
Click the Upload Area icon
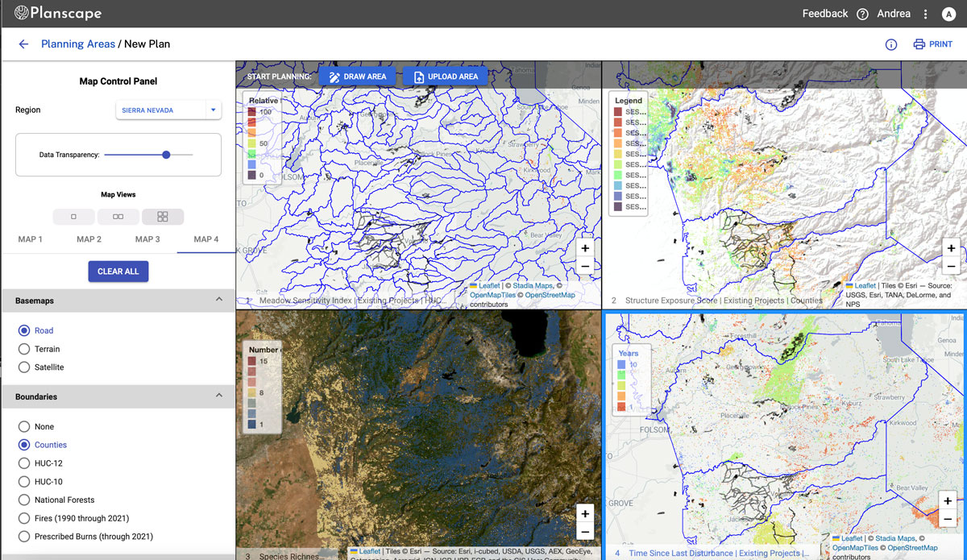click(x=419, y=76)
